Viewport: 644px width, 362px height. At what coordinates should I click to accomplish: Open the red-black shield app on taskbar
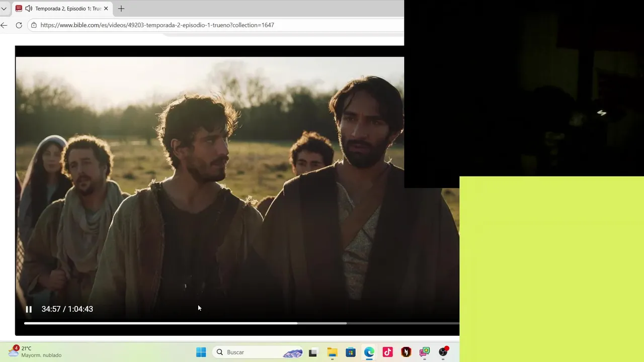coord(406,352)
